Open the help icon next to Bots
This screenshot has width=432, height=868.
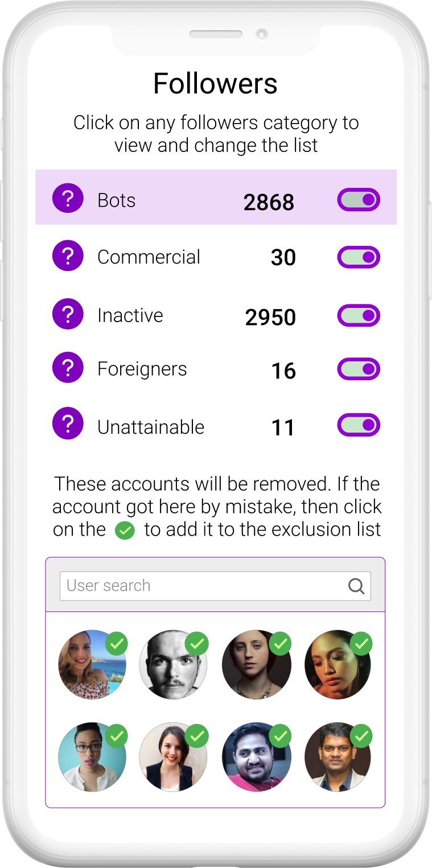(x=68, y=198)
